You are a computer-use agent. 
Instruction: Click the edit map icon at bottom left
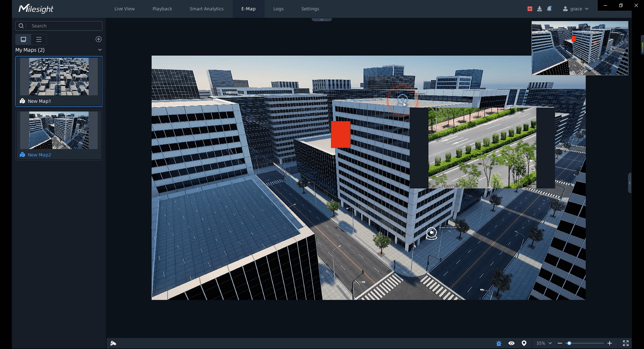(x=113, y=343)
